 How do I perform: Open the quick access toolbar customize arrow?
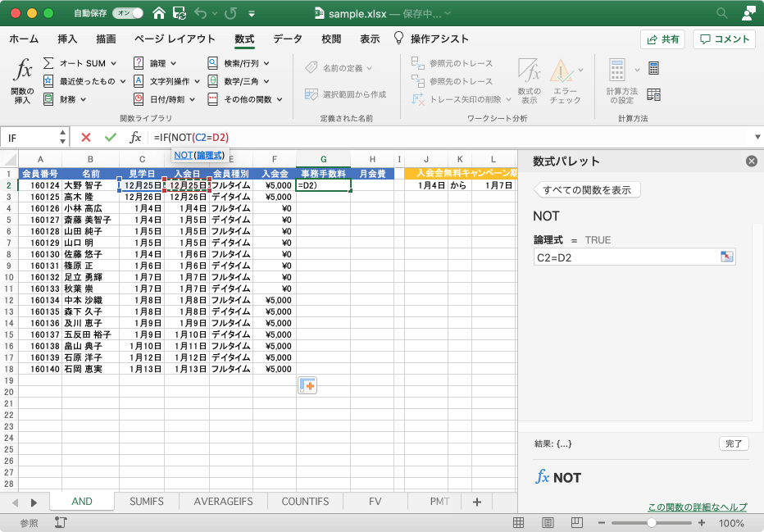(x=252, y=14)
